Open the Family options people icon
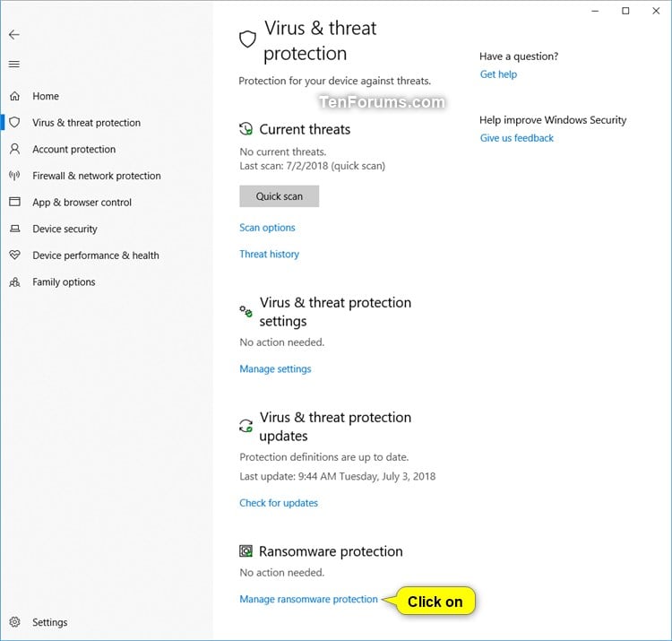672x641 pixels. point(14,282)
